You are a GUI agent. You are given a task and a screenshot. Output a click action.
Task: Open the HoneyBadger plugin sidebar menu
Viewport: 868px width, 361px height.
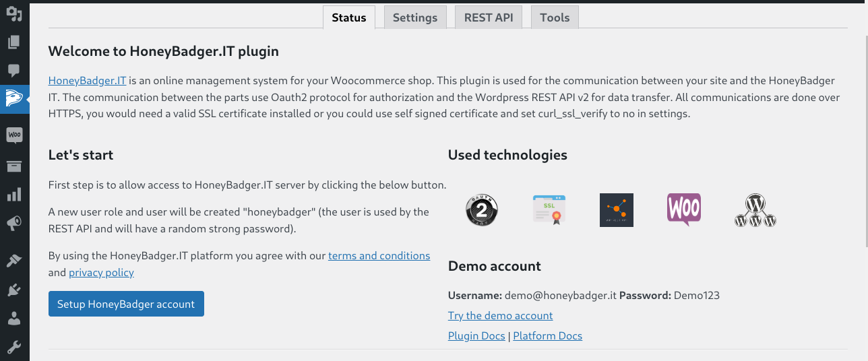click(14, 99)
